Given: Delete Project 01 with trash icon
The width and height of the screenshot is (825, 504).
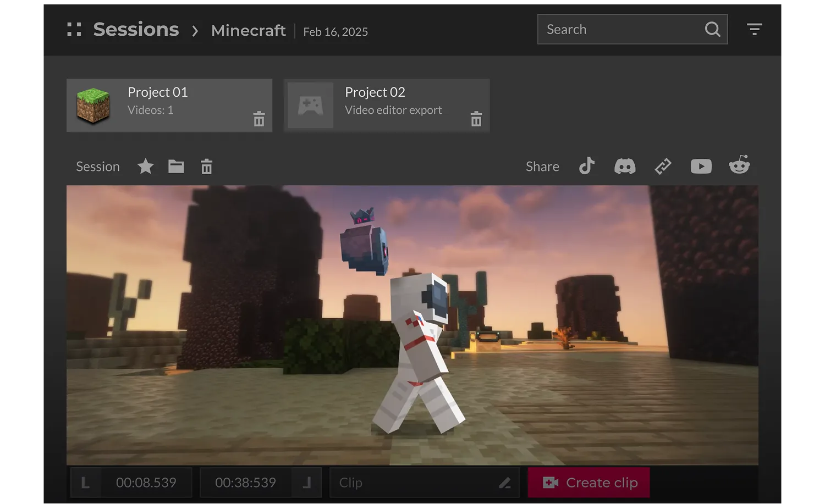Looking at the screenshot, I should tap(259, 119).
